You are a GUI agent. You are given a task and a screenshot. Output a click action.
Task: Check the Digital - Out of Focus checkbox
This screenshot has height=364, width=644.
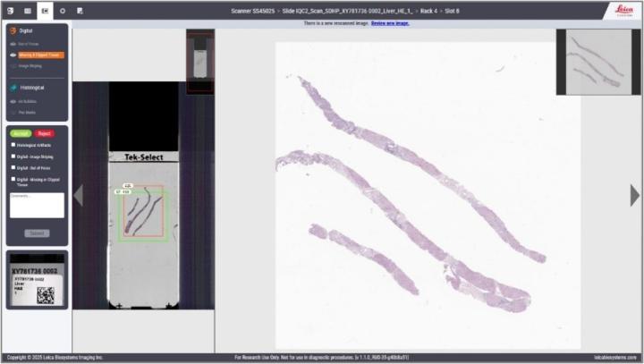13,167
